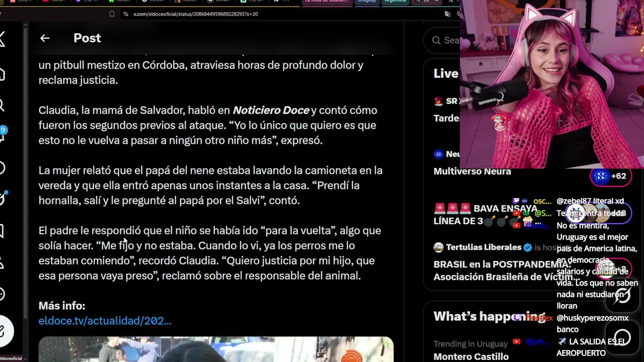Switch to the Argentina browser tab
Viewport: 644px width, 362px height.
pos(395,2)
